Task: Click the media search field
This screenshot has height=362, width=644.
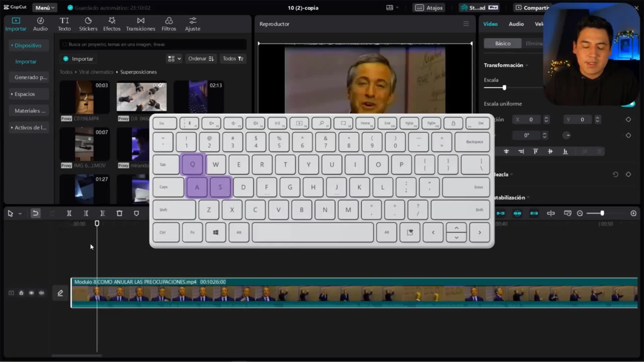Action: (x=153, y=44)
